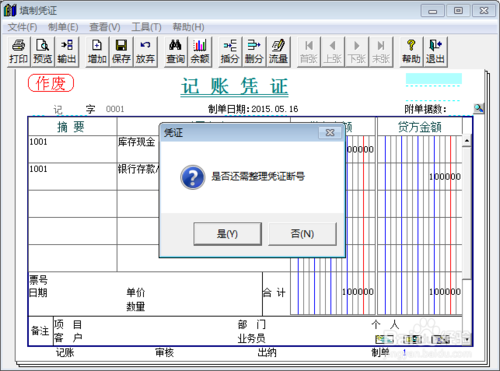The width and height of the screenshot is (500, 371).
Task: Select the 银行存款 account cell
Action: [138, 176]
